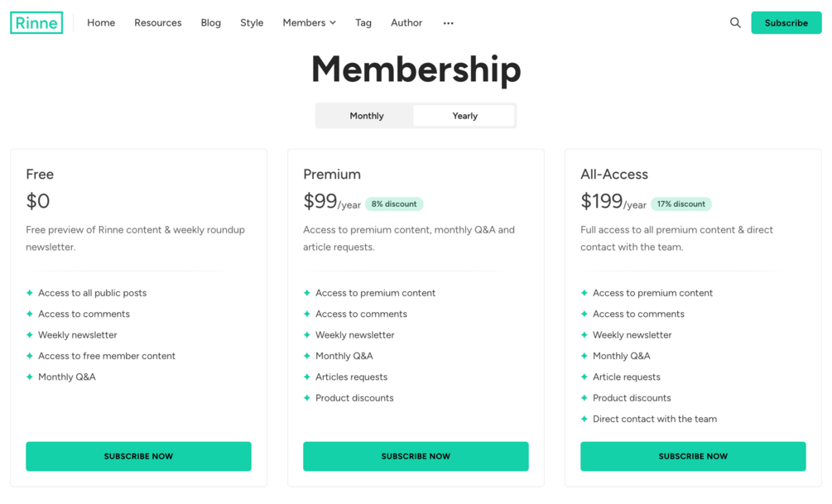Viewport: 832px width, 504px height.
Task: Click the star icon beside Direct contact with the team
Action: coord(584,419)
